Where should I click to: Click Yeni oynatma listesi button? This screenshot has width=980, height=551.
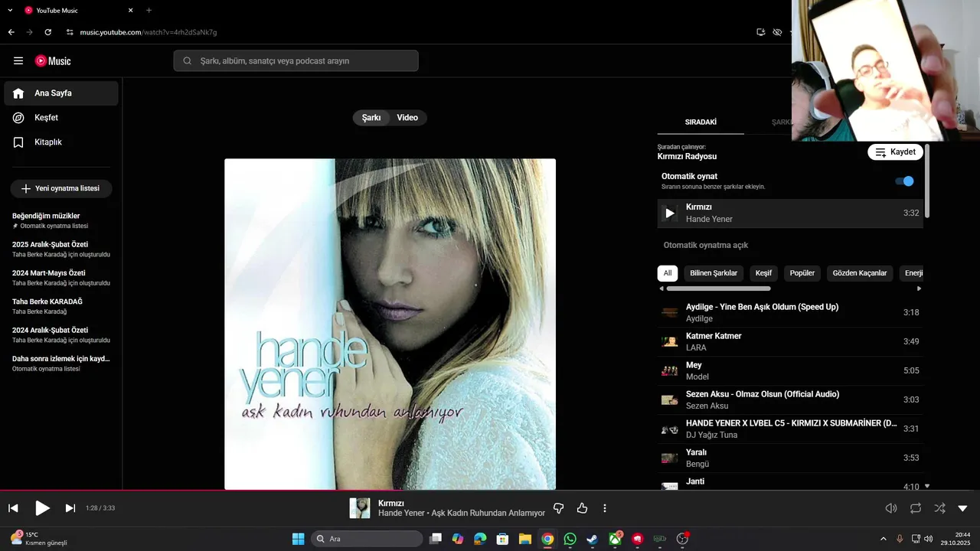coord(61,188)
